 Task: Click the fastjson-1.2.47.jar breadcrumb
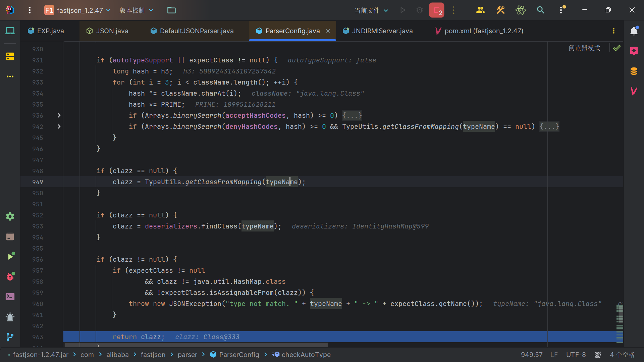point(41,355)
